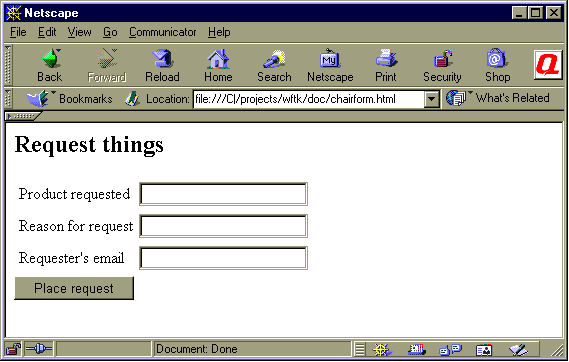Open Search from the toolbar

pos(274,58)
